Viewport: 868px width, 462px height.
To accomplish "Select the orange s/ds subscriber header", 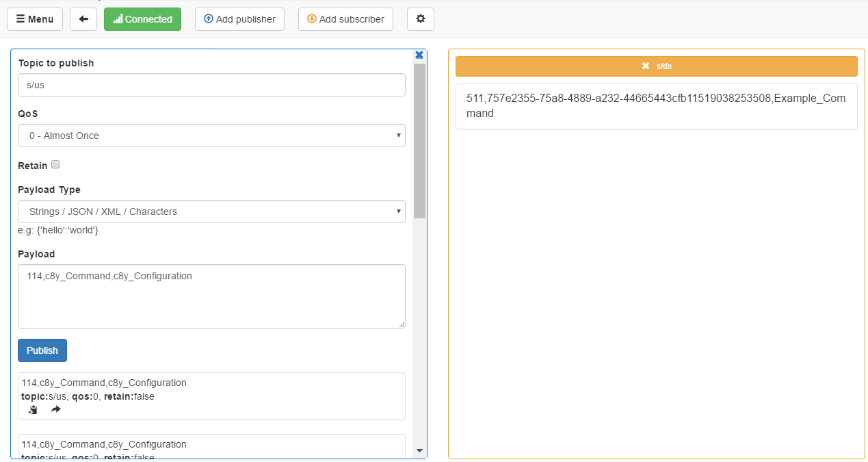I will [x=657, y=66].
